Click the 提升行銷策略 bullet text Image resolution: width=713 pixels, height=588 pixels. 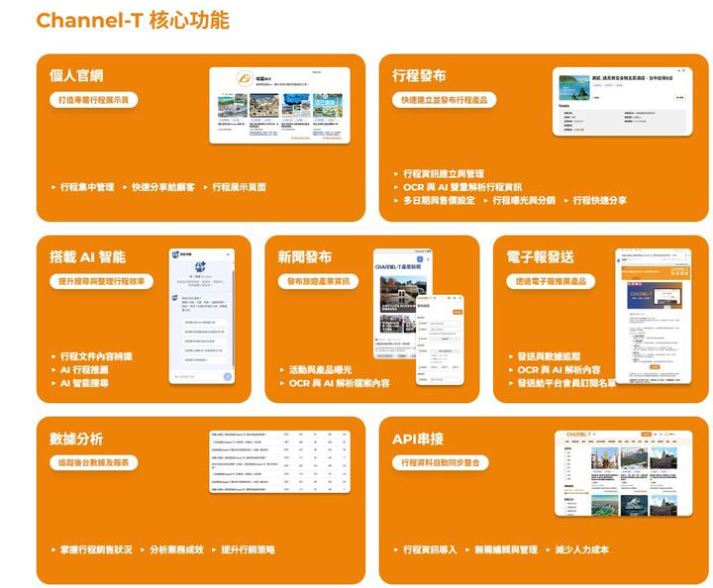pyautogui.click(x=248, y=549)
